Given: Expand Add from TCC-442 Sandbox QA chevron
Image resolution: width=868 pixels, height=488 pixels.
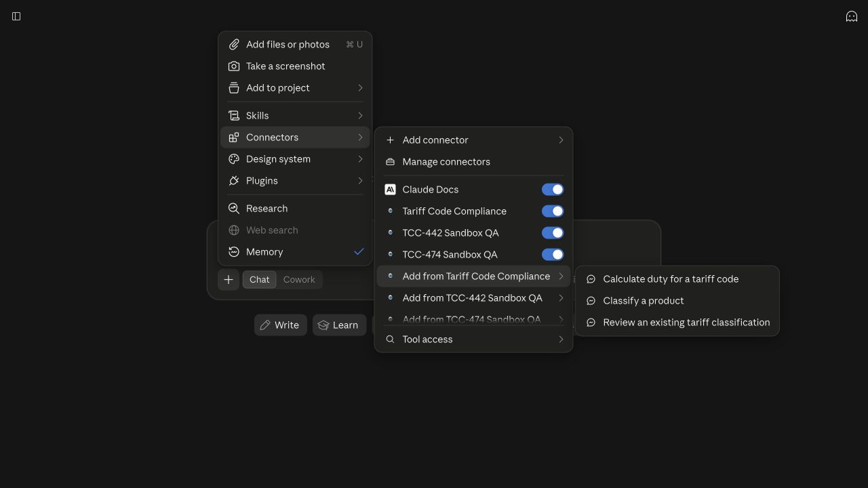Looking at the screenshot, I should [x=561, y=298].
